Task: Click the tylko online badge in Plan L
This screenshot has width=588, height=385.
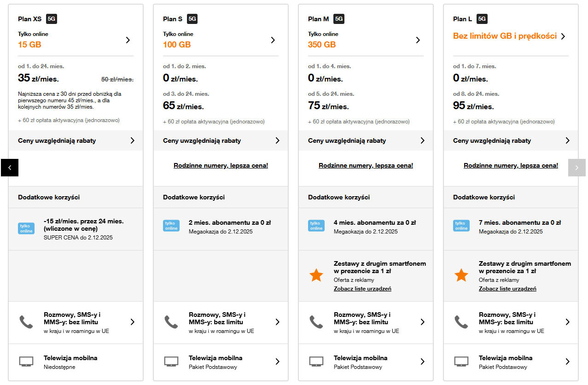Action: pyautogui.click(x=461, y=226)
